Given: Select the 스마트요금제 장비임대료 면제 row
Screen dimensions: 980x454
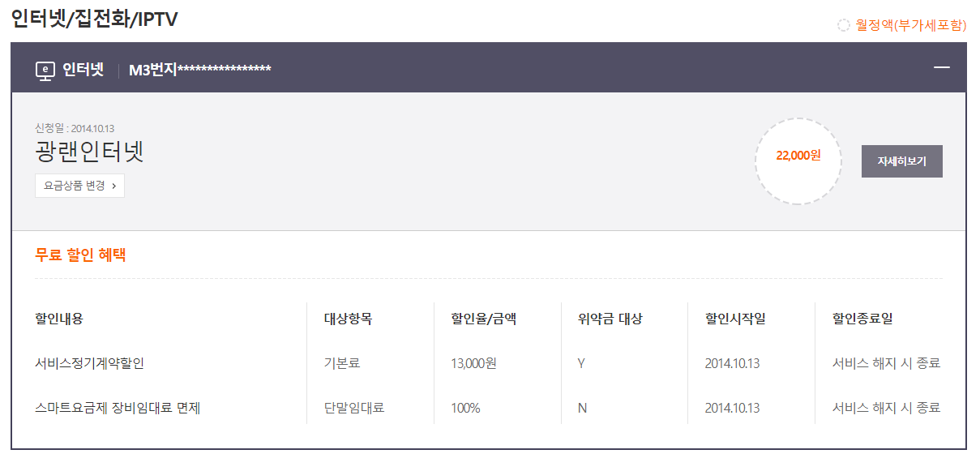Looking at the screenshot, I should point(118,408).
